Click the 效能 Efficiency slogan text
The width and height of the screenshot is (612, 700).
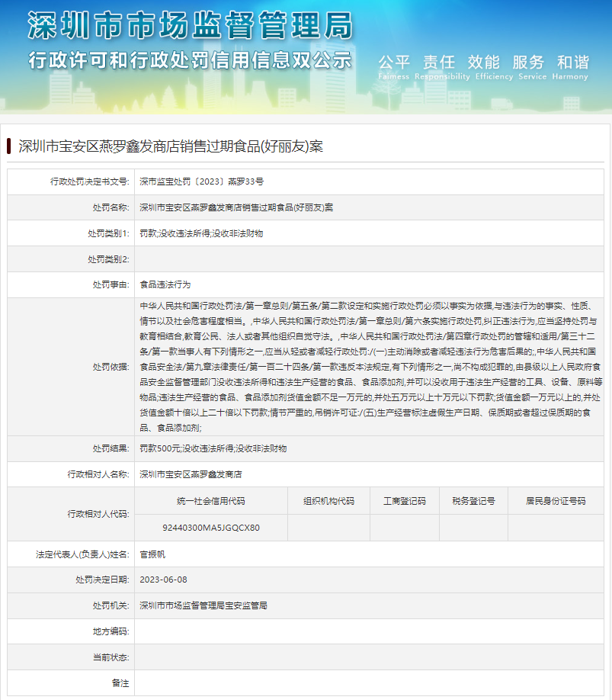click(x=494, y=67)
